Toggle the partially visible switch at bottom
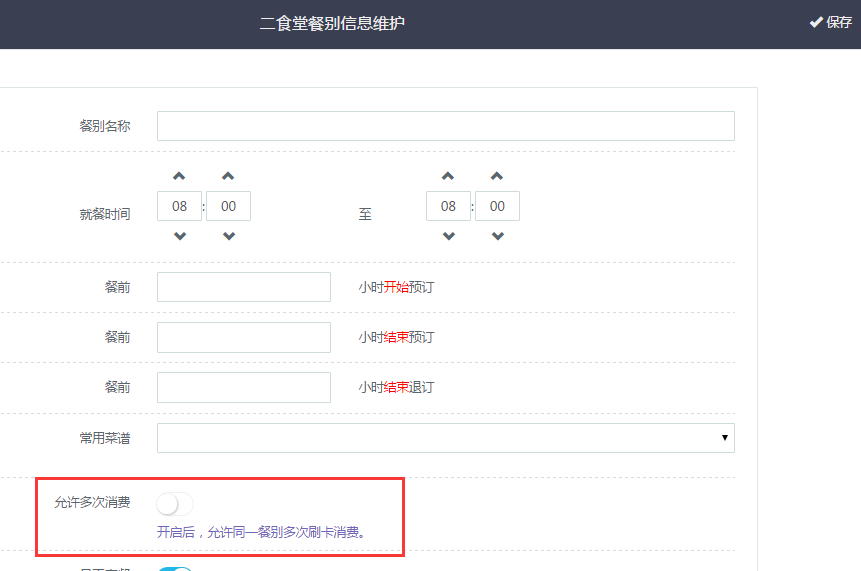The width and height of the screenshot is (861, 571). [x=175, y=568]
